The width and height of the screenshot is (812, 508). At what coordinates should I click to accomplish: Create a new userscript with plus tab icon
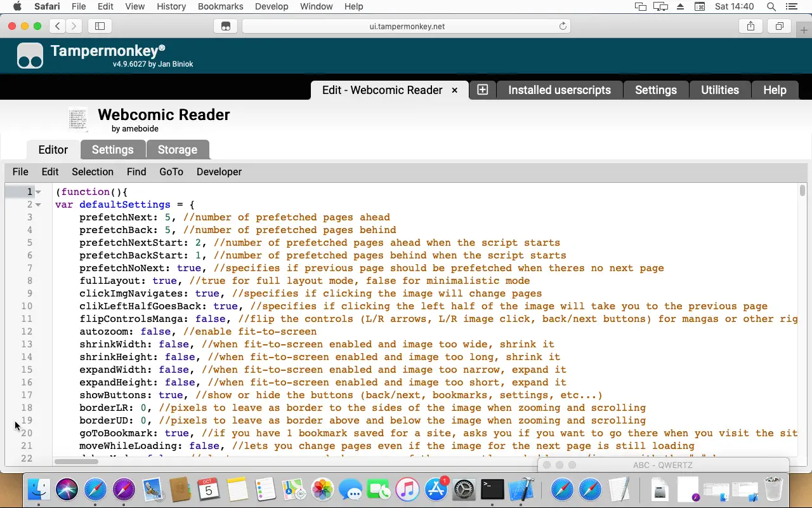(482, 90)
